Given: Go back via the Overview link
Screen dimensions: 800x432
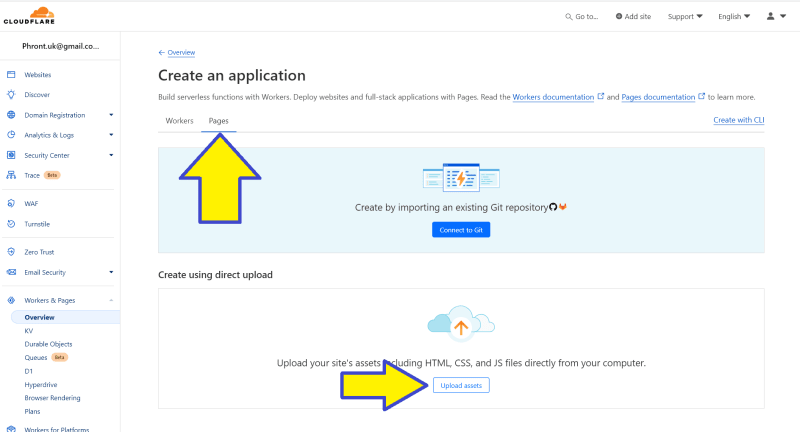Looking at the screenshot, I should [181, 53].
